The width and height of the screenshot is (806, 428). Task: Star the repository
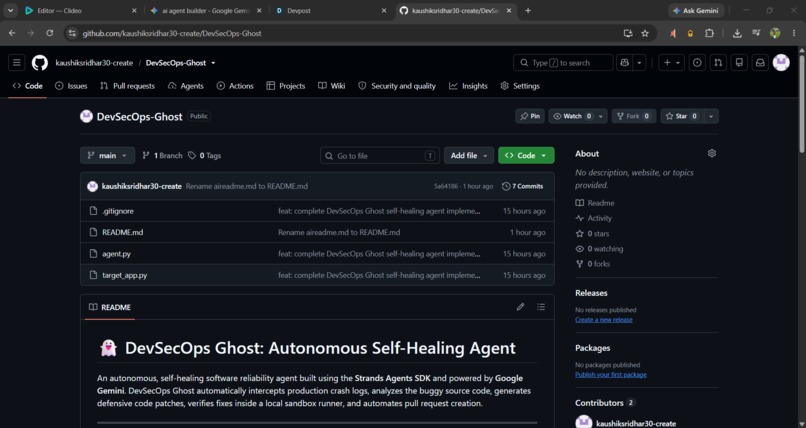pos(681,116)
